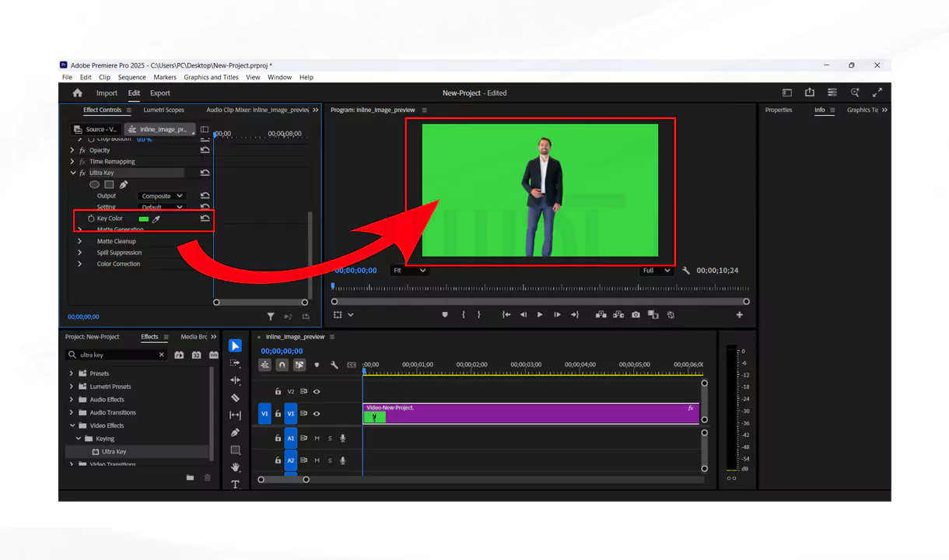
Task: Expand Color Correction section
Action: coord(79,264)
